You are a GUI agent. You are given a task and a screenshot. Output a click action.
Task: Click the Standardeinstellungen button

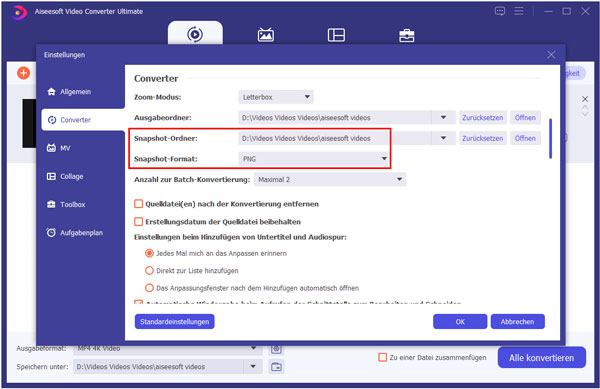click(174, 322)
